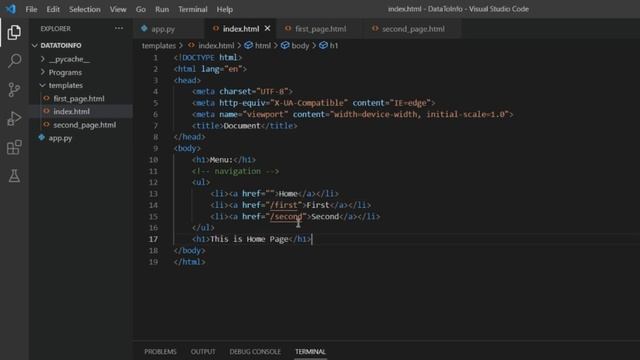Screen dimensions: 640x360
Task: Open the Explorer view in activity bar
Action: [x=14, y=32]
